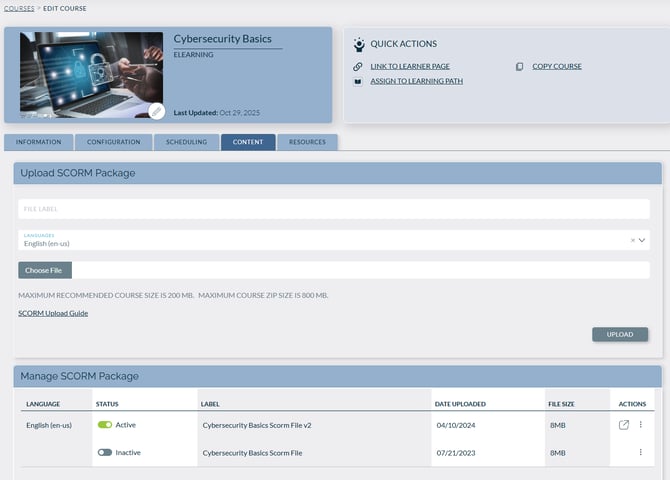
Task: Select the Information tab
Action: click(38, 142)
